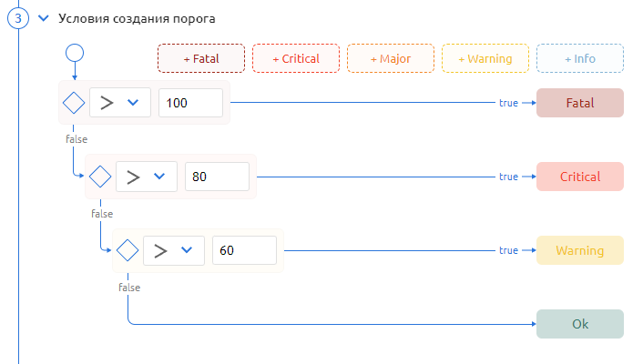This screenshot has height=364, width=643.
Task: Select the yellow Warning result block
Action: [580, 250]
